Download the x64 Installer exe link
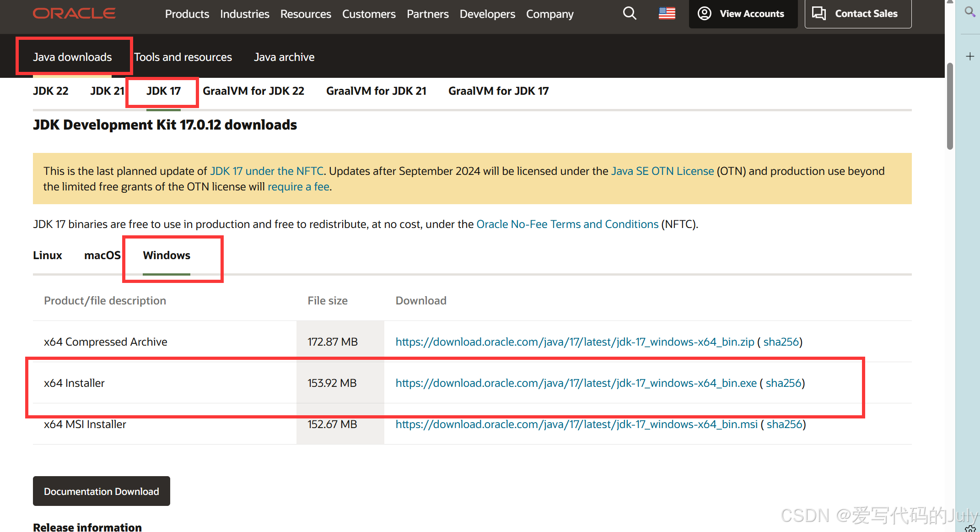Screen dimensions: 980x532 coord(576,383)
